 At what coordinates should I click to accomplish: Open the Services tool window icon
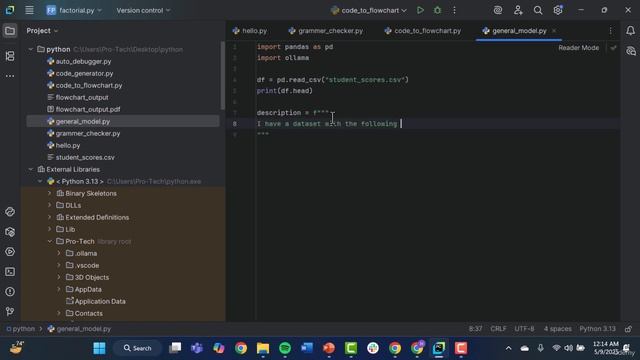coord(10,251)
